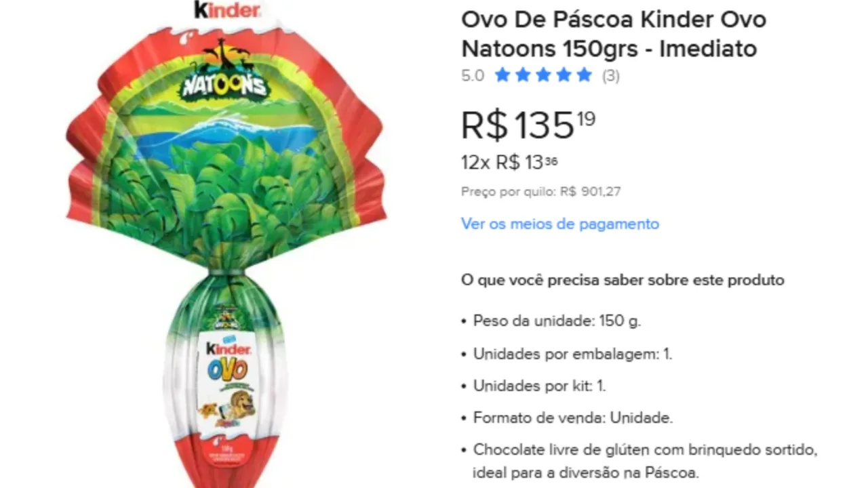Image resolution: width=868 pixels, height=488 pixels.
Task: Click the Formato de venda: Unidade item
Action: pos(573,418)
